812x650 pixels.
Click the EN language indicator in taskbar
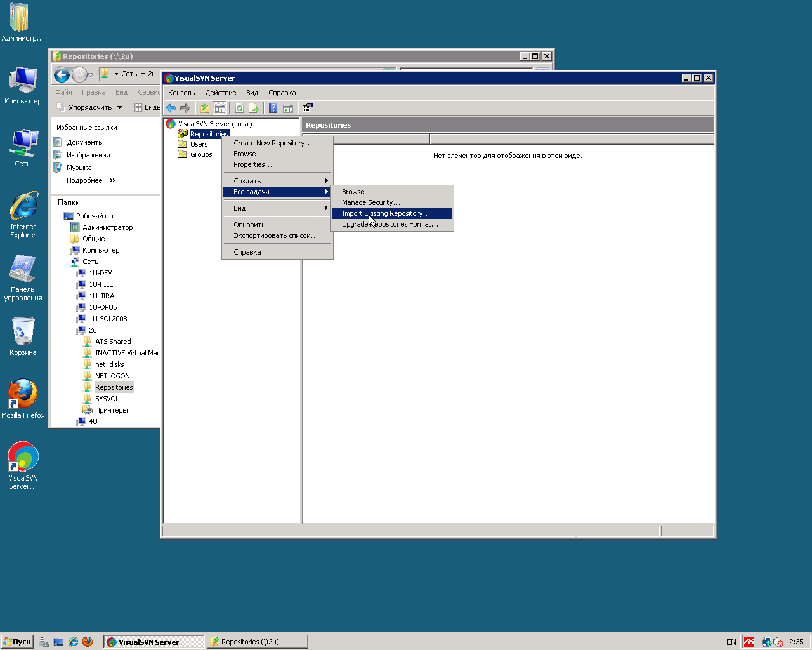click(x=731, y=642)
